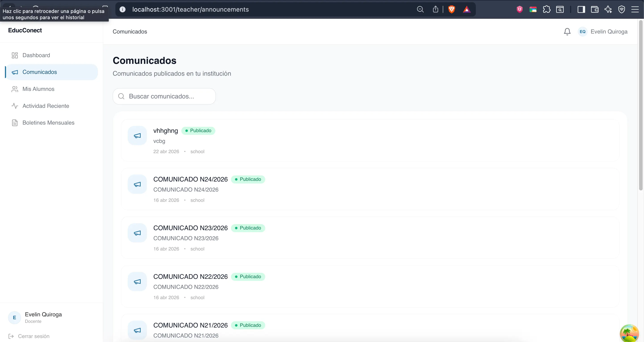
Task: Open Boletines Mensuales section
Action: [48, 123]
